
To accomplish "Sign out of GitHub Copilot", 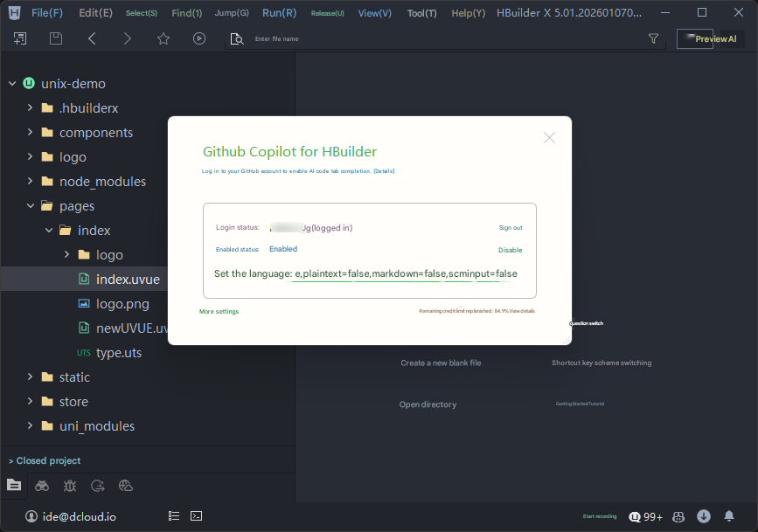I will (x=511, y=227).
